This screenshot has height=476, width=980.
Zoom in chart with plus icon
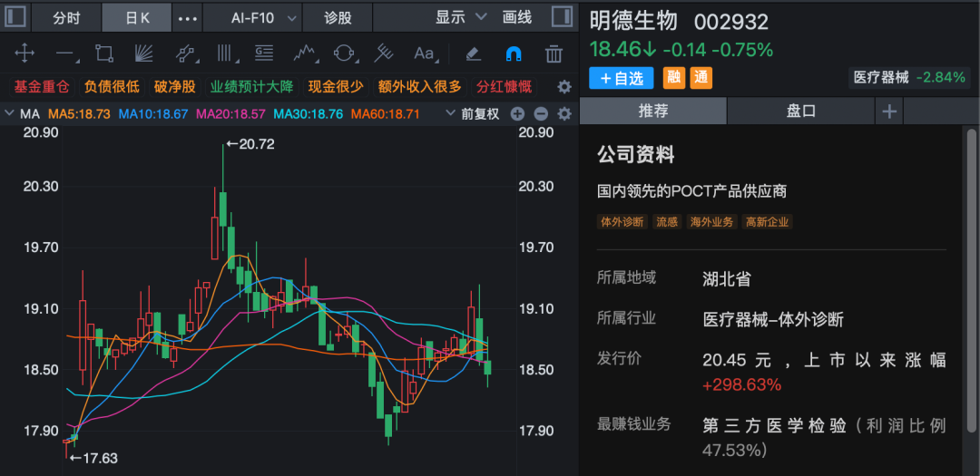click(x=517, y=114)
